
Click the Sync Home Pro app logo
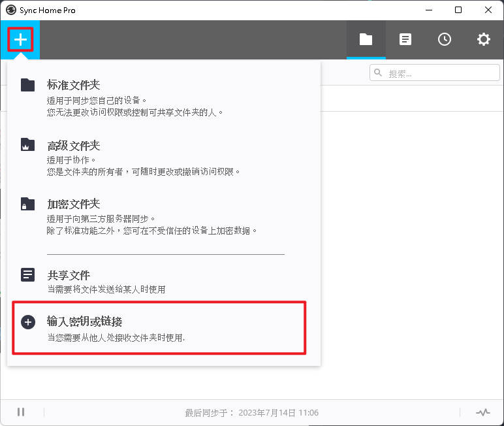click(x=11, y=10)
